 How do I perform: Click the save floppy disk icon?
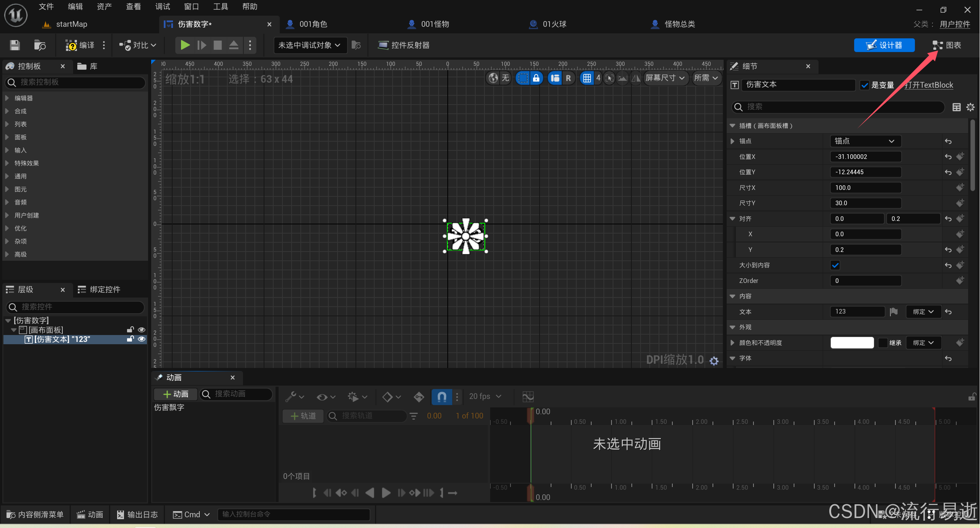pyautogui.click(x=15, y=45)
